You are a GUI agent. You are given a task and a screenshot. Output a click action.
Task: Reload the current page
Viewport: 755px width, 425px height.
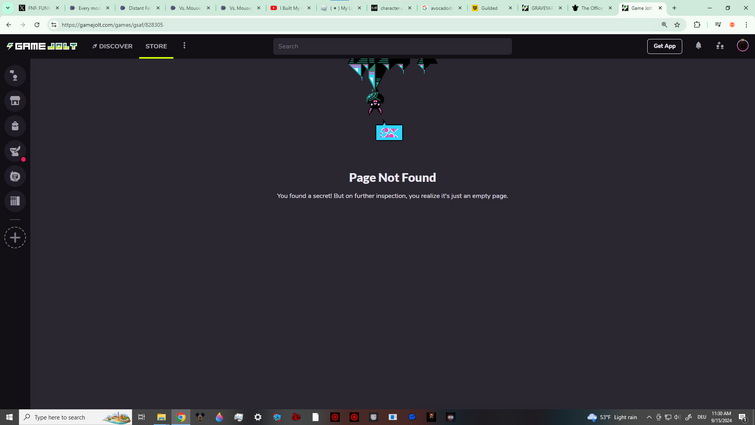(x=37, y=25)
